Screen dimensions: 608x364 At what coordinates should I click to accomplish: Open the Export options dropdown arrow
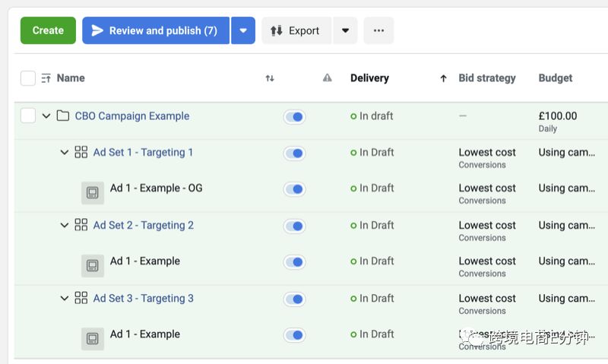[345, 30]
